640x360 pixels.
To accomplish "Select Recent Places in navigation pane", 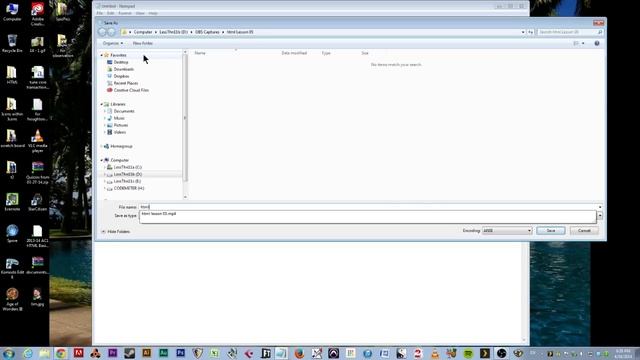I will [x=122, y=83].
